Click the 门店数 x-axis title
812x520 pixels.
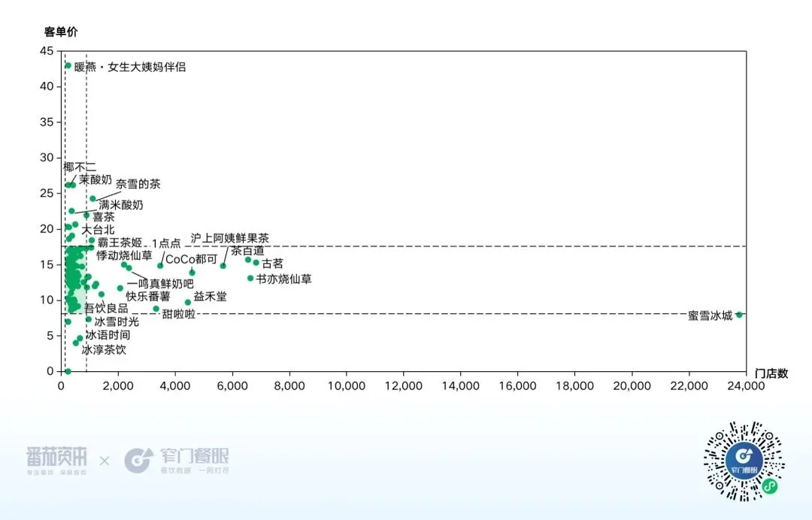(771, 373)
